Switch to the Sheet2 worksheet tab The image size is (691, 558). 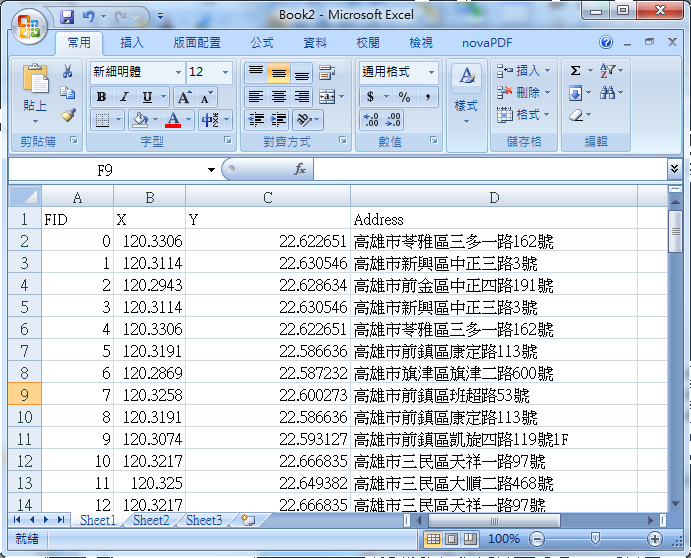pos(151,521)
